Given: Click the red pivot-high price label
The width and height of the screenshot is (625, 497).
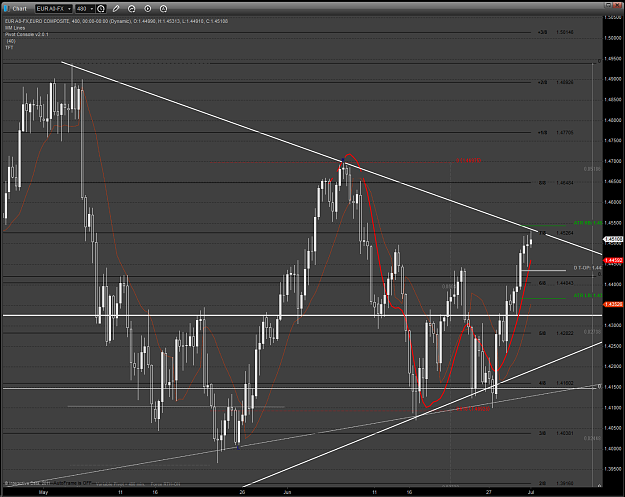Looking at the screenshot, I should [469, 161].
